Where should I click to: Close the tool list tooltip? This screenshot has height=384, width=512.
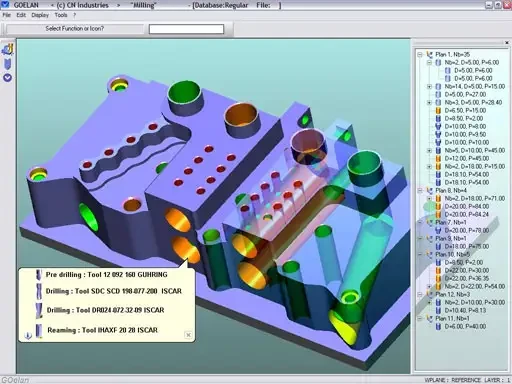188,335
